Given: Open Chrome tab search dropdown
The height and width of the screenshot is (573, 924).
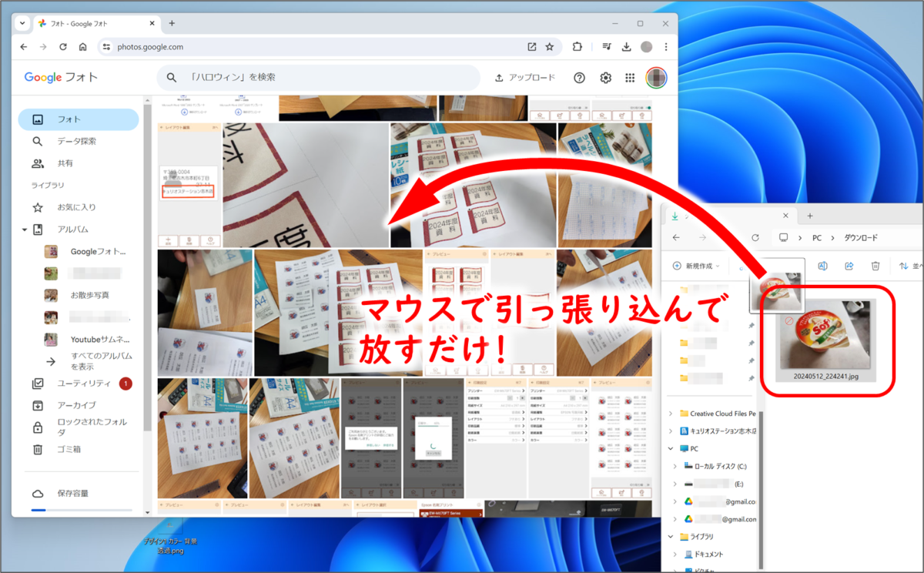Looking at the screenshot, I should tap(22, 24).
